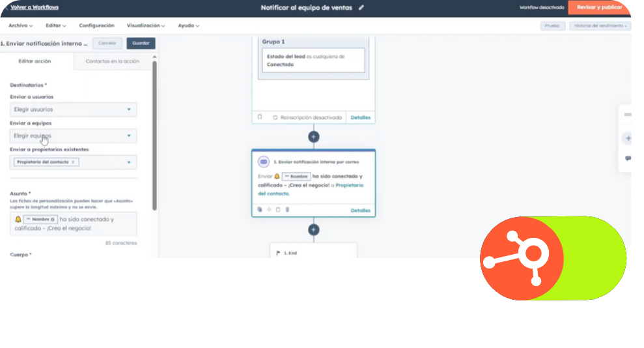The image size is (644, 348).
Task: Click the email notification action icon
Action: coord(264,162)
